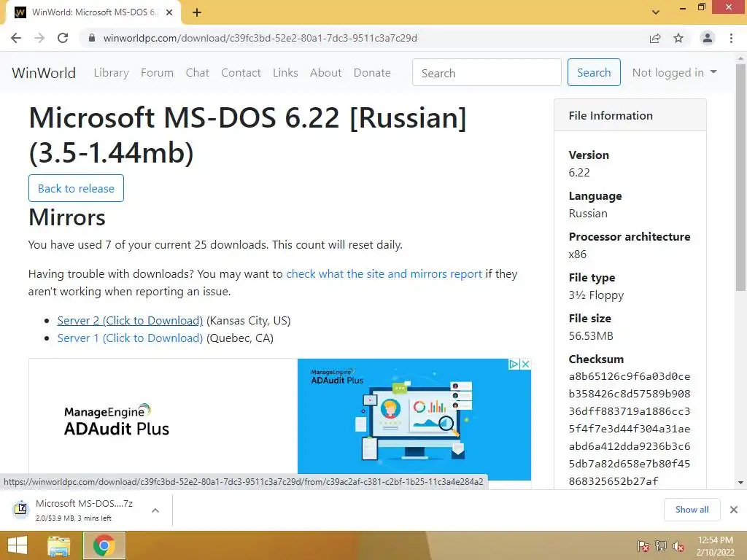Click the page vertical scrollbar thumb
The image size is (747, 560).
coord(741,177)
